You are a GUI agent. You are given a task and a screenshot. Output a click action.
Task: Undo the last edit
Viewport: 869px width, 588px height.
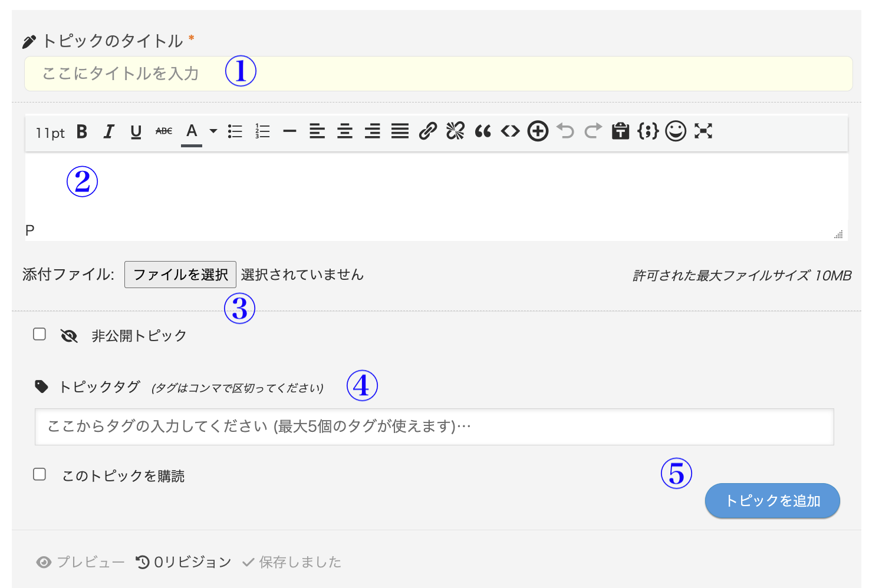point(565,131)
